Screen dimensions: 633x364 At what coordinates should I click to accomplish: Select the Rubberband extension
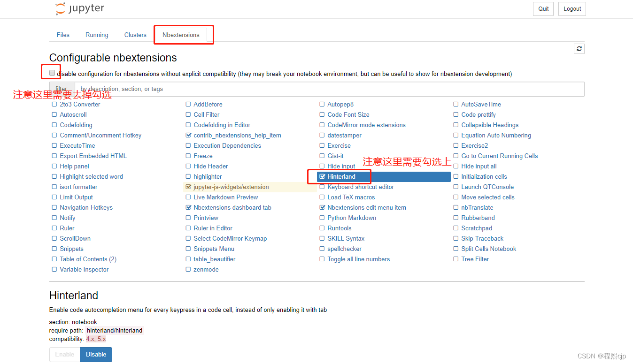[x=478, y=218]
